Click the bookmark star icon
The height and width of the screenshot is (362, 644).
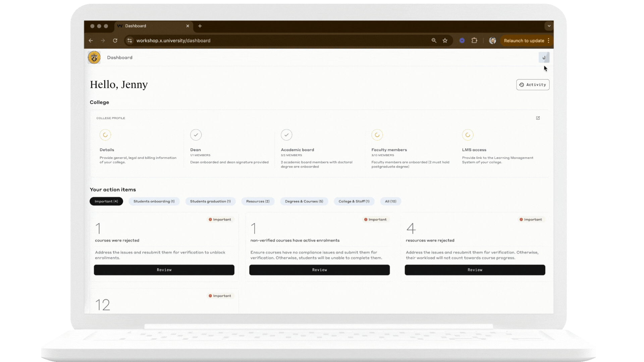[445, 41]
